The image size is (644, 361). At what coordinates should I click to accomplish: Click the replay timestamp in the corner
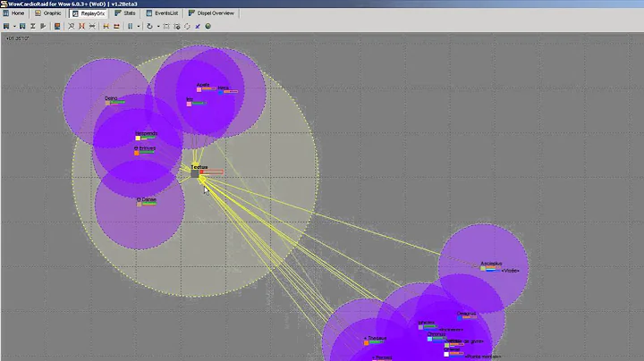[x=17, y=38]
